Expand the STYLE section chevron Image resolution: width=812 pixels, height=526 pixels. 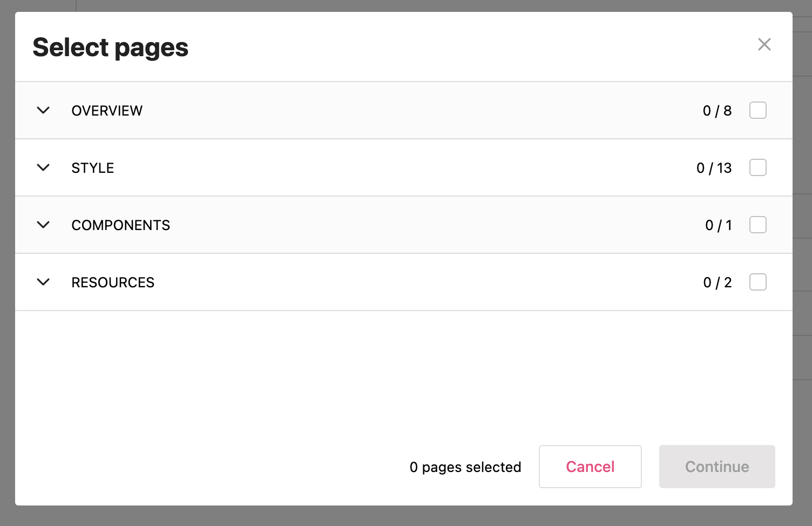click(43, 167)
